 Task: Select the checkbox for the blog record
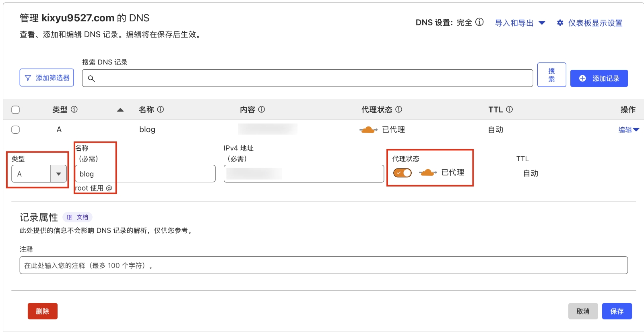pyautogui.click(x=16, y=129)
